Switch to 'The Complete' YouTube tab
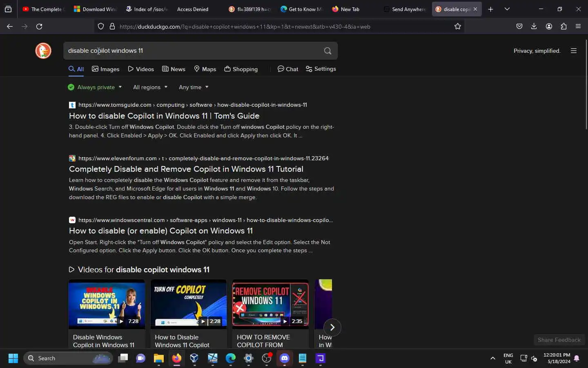 [44, 9]
